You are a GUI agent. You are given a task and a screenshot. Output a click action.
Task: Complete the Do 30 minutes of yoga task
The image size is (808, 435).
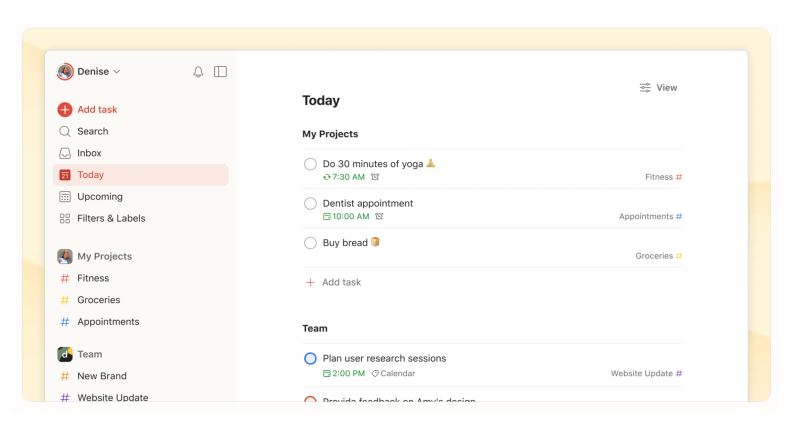(310, 164)
